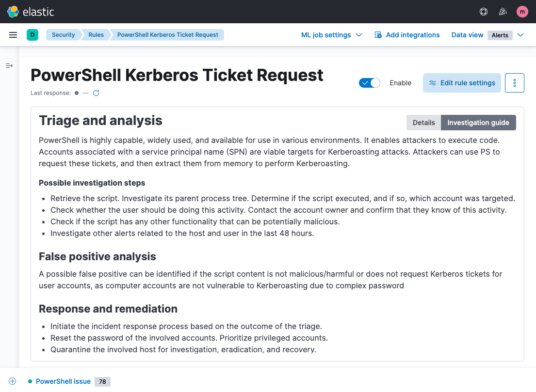536x392 pixels.
Task: Switch to the Details tab
Action: click(x=423, y=123)
